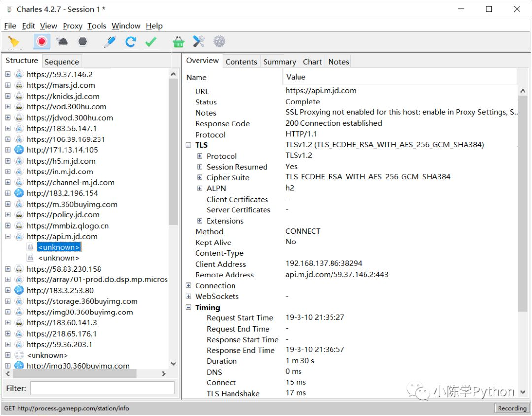This screenshot has height=416, width=532.
Task: Click the green basket icon
Action: tap(178, 42)
